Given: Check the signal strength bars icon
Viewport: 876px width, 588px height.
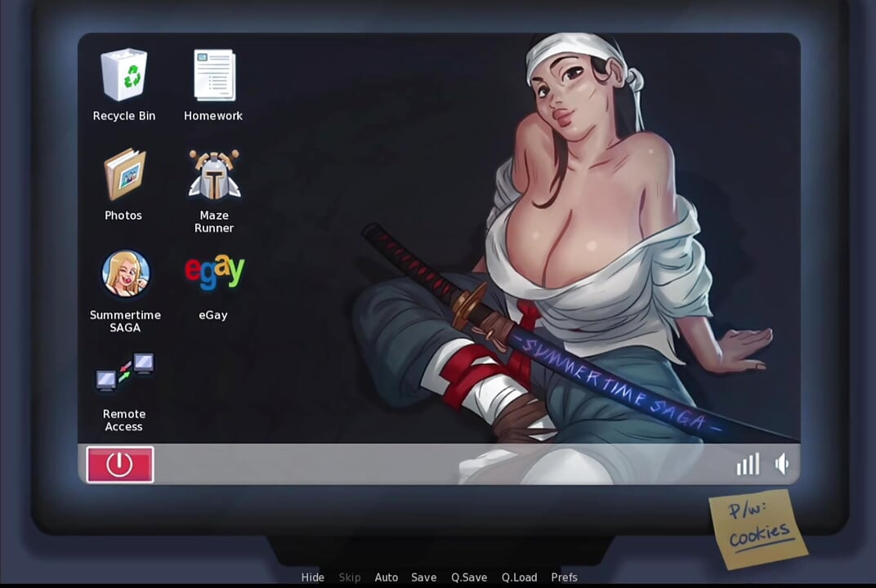Looking at the screenshot, I should [748, 464].
